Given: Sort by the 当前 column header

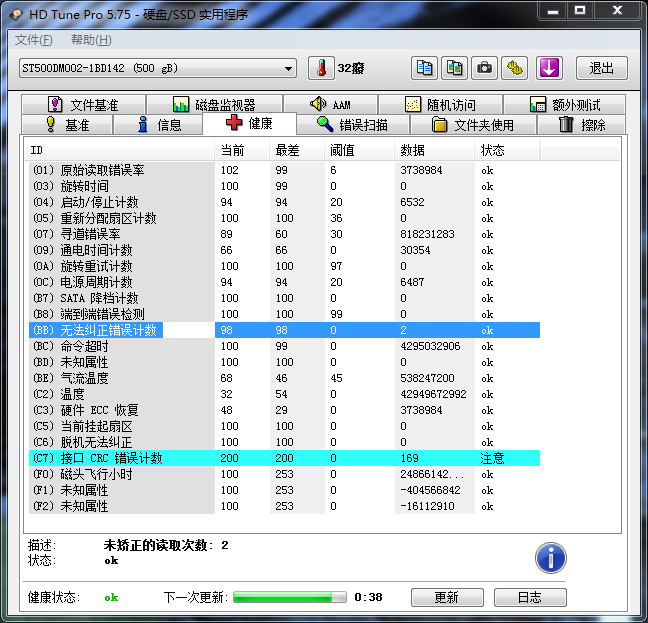Looking at the screenshot, I should point(242,150).
